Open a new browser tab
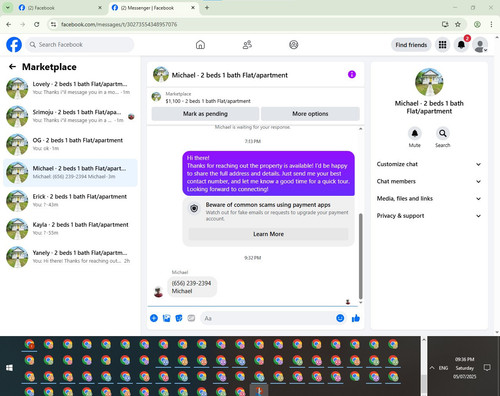 (207, 7)
